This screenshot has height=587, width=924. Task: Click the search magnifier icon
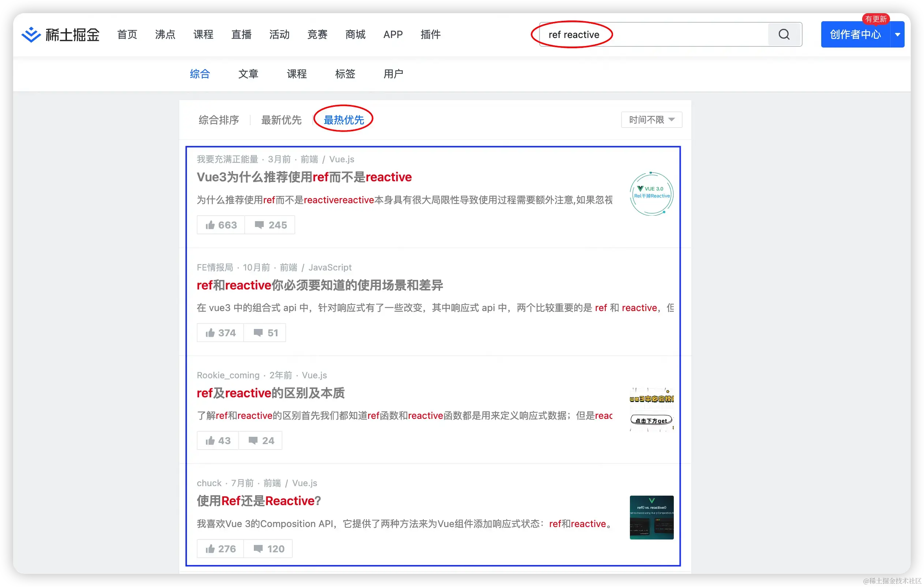pos(784,34)
